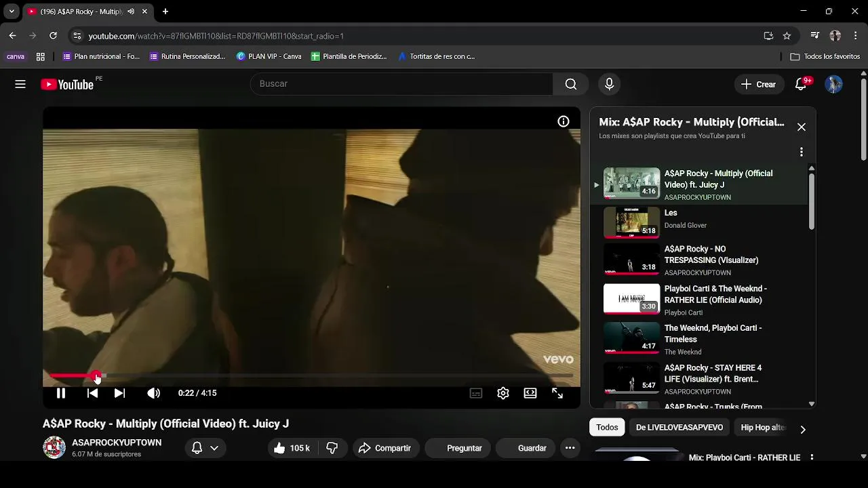
Task: Click Guardar save button
Action: tap(525, 448)
